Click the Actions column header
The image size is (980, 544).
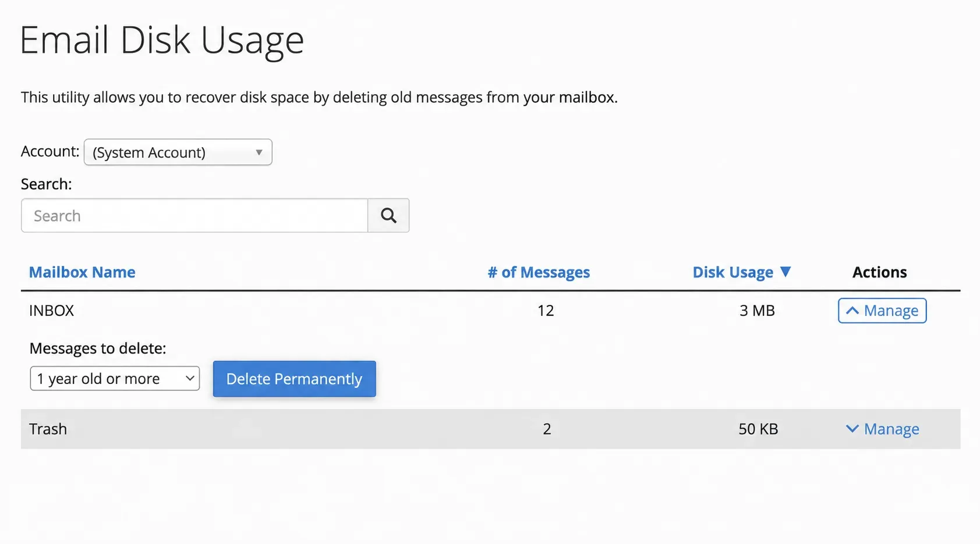point(879,272)
